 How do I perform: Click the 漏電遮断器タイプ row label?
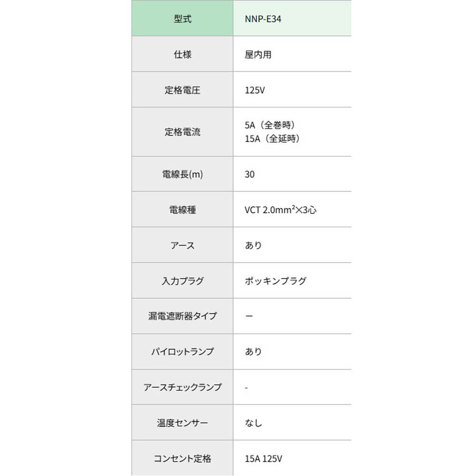(182, 316)
